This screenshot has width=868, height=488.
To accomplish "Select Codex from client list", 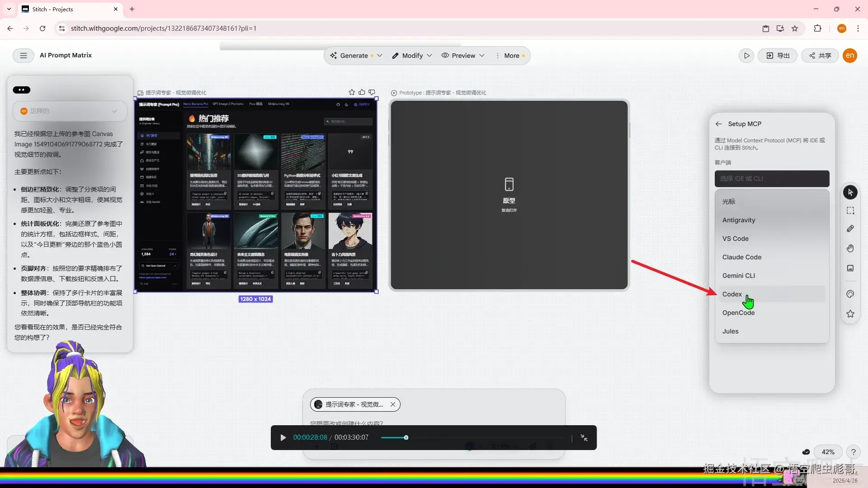I will coord(732,294).
